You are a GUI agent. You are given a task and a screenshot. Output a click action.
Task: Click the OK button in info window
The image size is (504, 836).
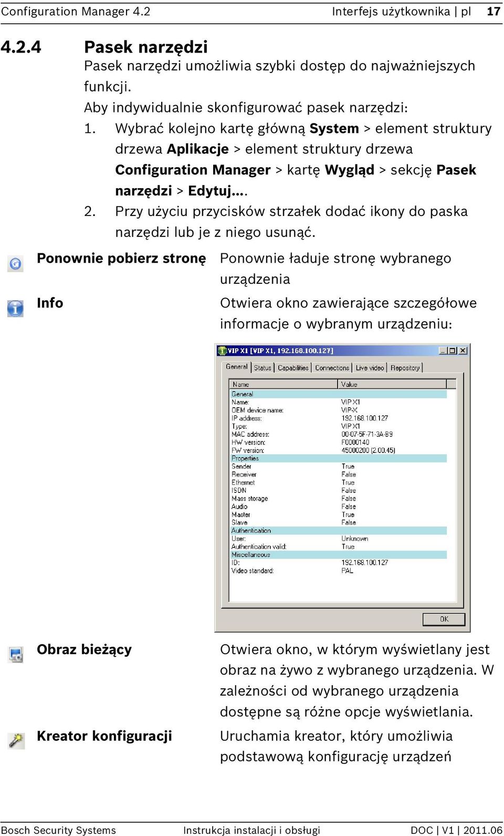(444, 619)
